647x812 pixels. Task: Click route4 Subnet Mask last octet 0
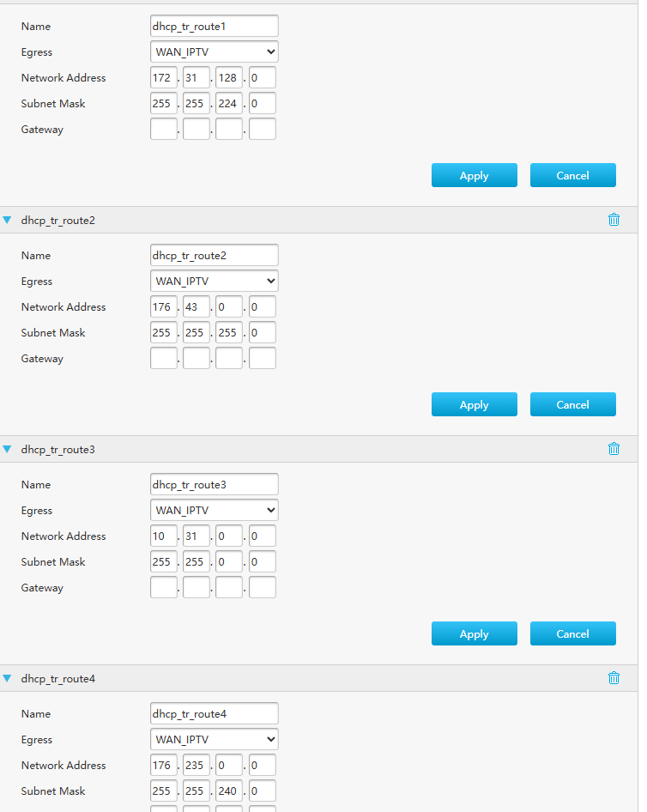click(x=263, y=791)
